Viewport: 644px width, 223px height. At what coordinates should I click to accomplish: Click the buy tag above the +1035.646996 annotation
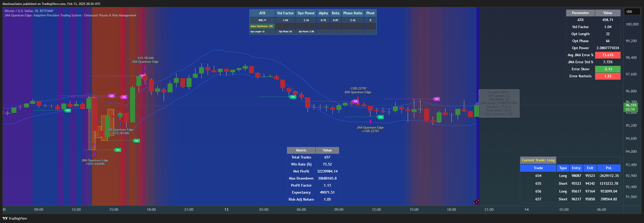pos(118,150)
